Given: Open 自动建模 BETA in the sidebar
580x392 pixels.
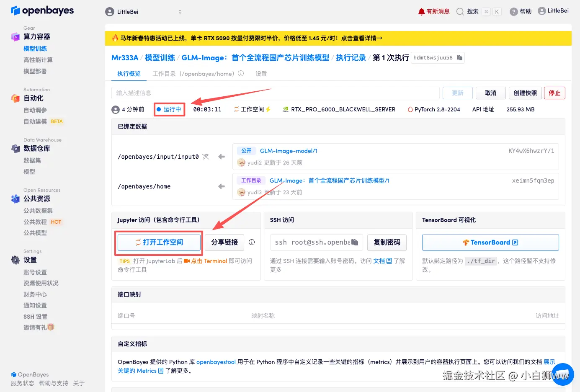Looking at the screenshot, I should [x=43, y=121].
